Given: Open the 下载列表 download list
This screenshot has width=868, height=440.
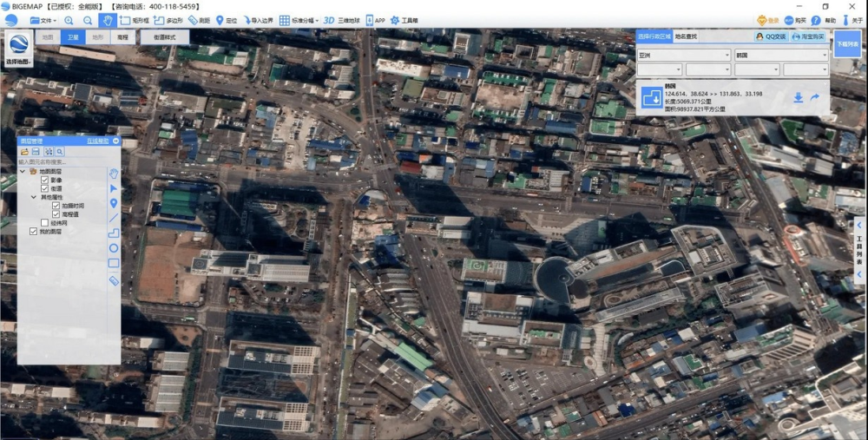Looking at the screenshot, I should pyautogui.click(x=847, y=43).
